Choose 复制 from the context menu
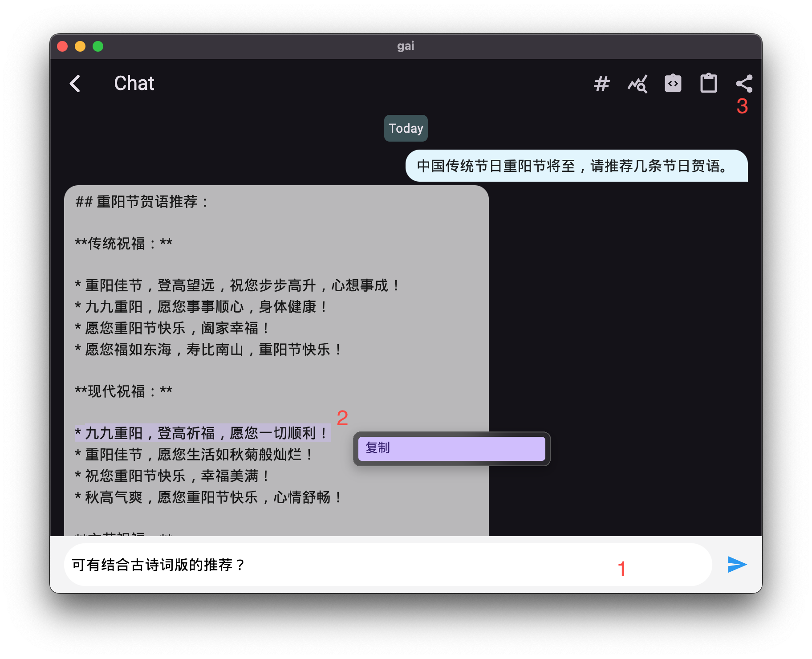The width and height of the screenshot is (812, 659). [451, 449]
